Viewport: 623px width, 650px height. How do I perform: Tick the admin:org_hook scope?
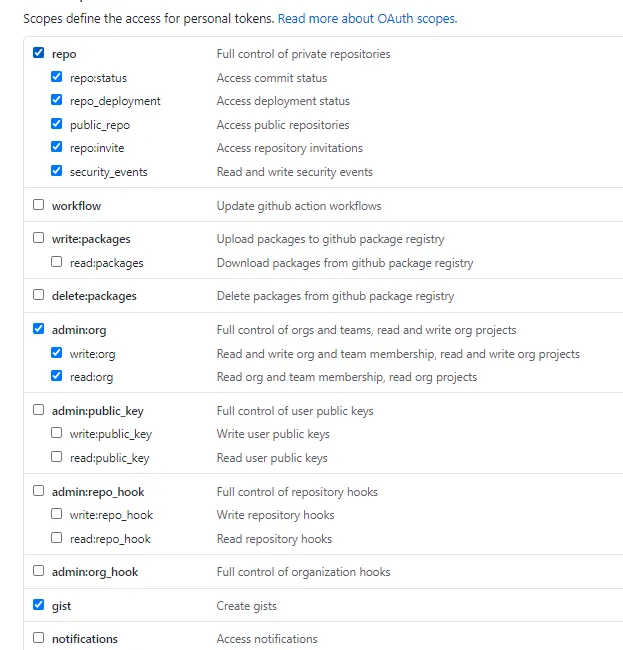(x=39, y=571)
